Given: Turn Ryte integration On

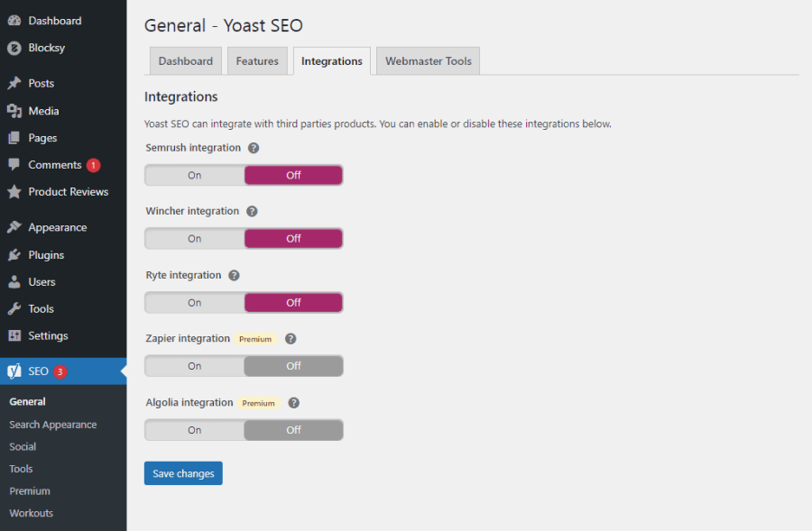Looking at the screenshot, I should 195,303.
